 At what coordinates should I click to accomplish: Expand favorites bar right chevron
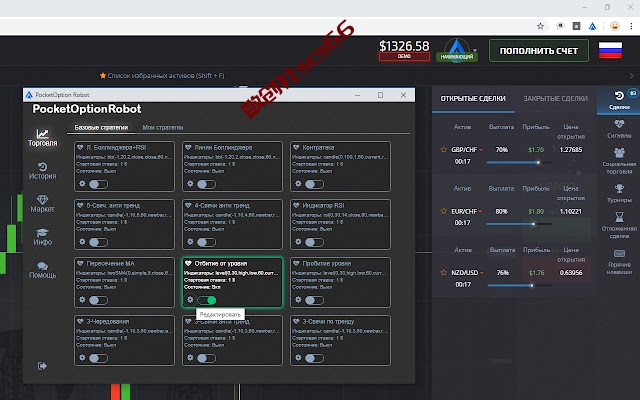631,76
